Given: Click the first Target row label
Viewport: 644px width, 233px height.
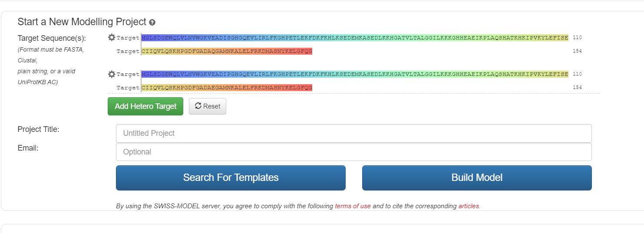Looking at the screenshot, I should [128, 38].
